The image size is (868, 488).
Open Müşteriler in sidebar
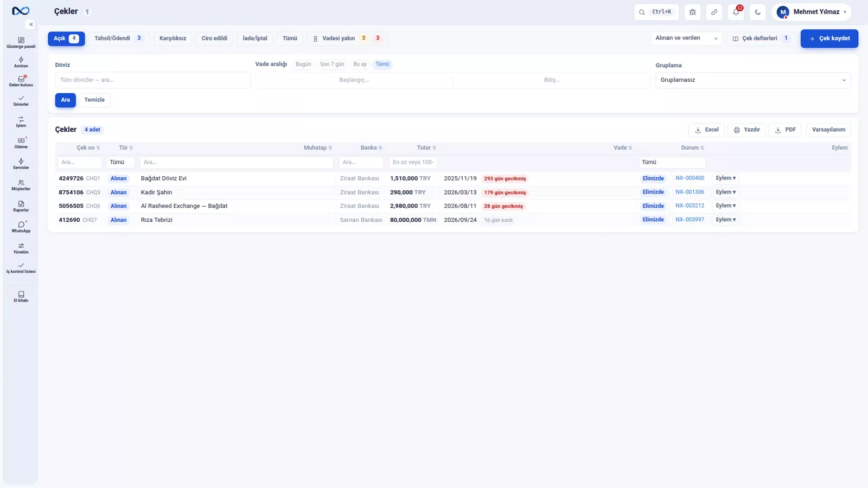coord(21,185)
